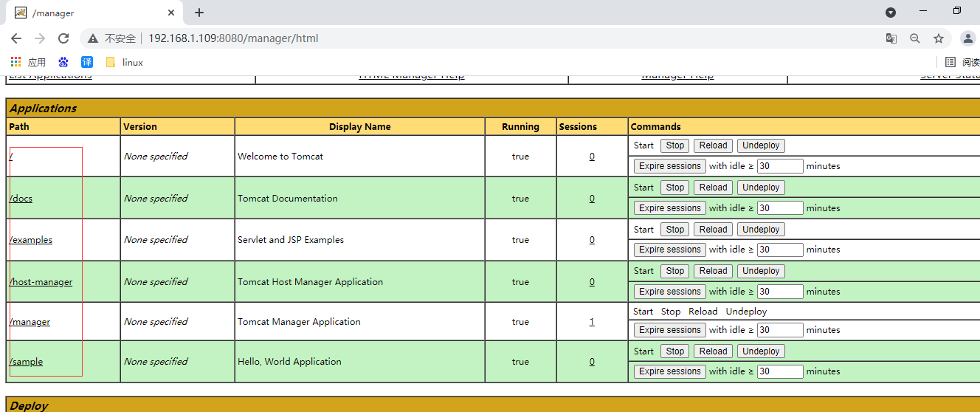The width and height of the screenshot is (980, 412).
Task: Open the reading list icon
Action: point(950,62)
